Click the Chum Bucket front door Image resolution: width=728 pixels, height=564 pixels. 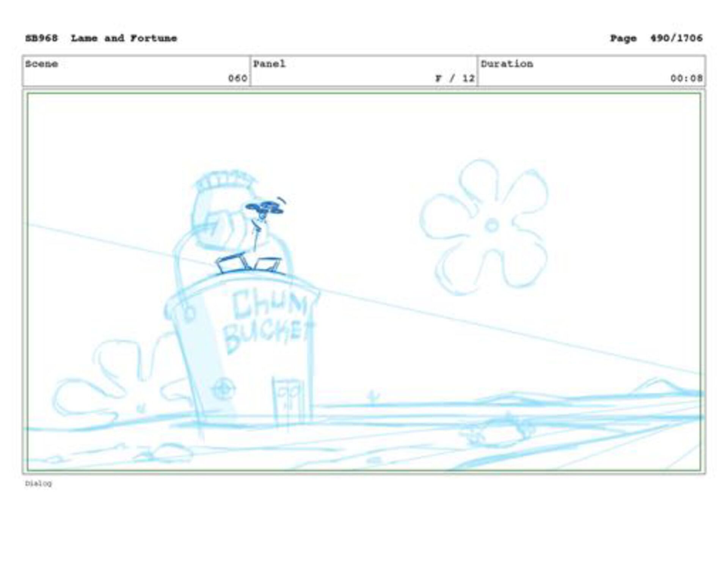[x=288, y=401]
